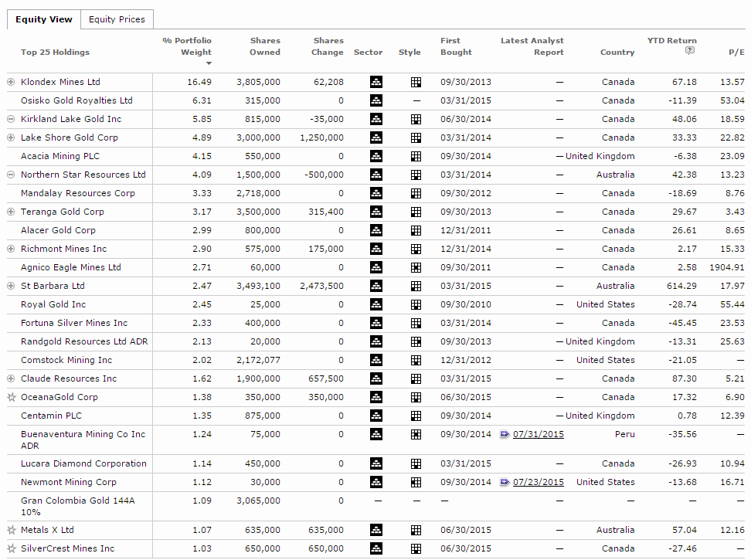The image size is (751, 560).
Task: Click style box icon for Kirkland Lake Gold
Action: tap(416, 119)
